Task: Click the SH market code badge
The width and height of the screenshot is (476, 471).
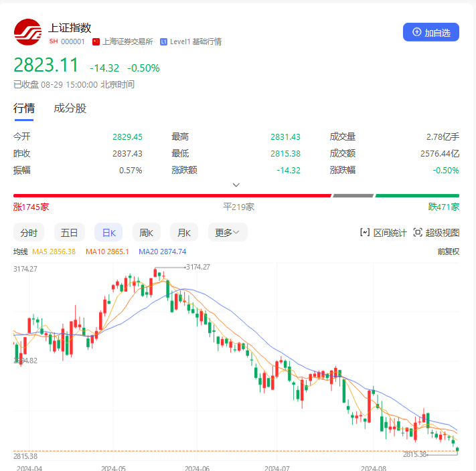Action: [54, 41]
